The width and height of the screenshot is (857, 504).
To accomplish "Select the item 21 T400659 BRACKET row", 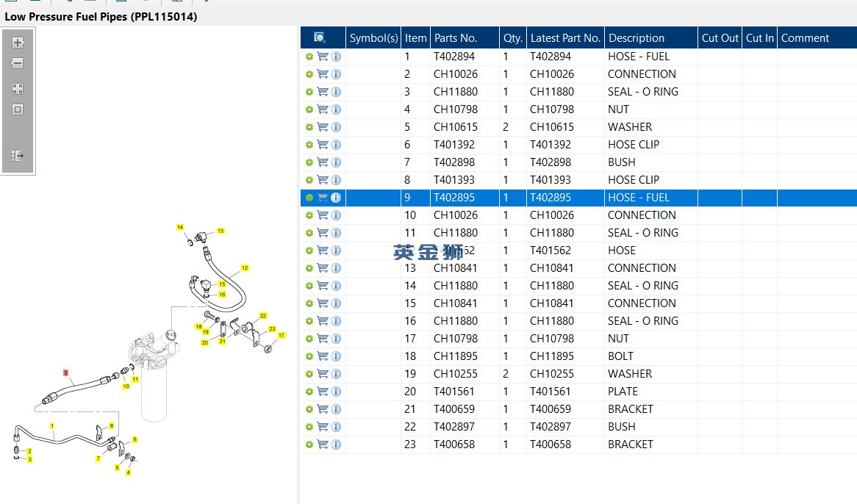I will pos(578,409).
